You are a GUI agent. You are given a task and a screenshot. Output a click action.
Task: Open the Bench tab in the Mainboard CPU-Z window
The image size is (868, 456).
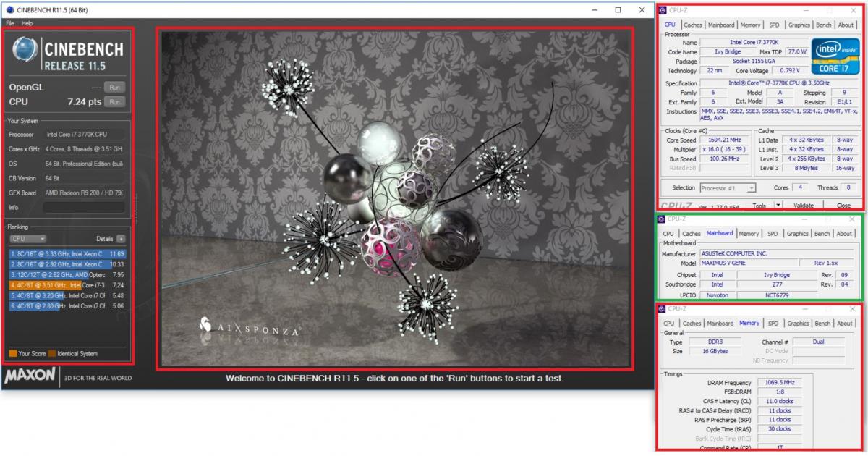click(822, 234)
